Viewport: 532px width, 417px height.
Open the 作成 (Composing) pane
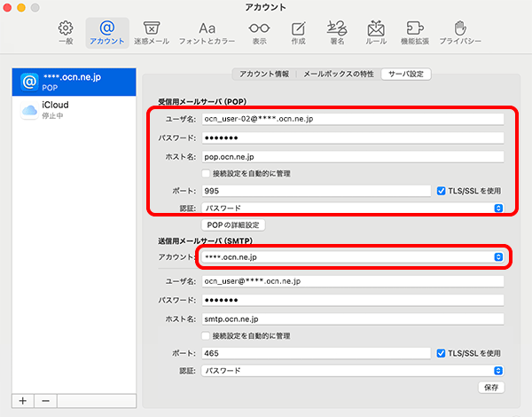(298, 33)
